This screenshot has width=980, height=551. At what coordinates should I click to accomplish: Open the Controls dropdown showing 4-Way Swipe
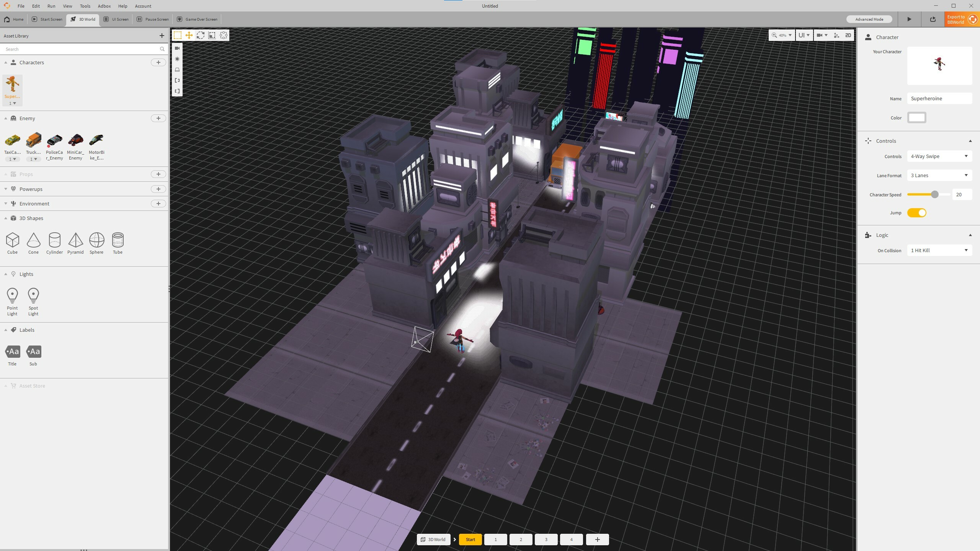click(x=939, y=156)
